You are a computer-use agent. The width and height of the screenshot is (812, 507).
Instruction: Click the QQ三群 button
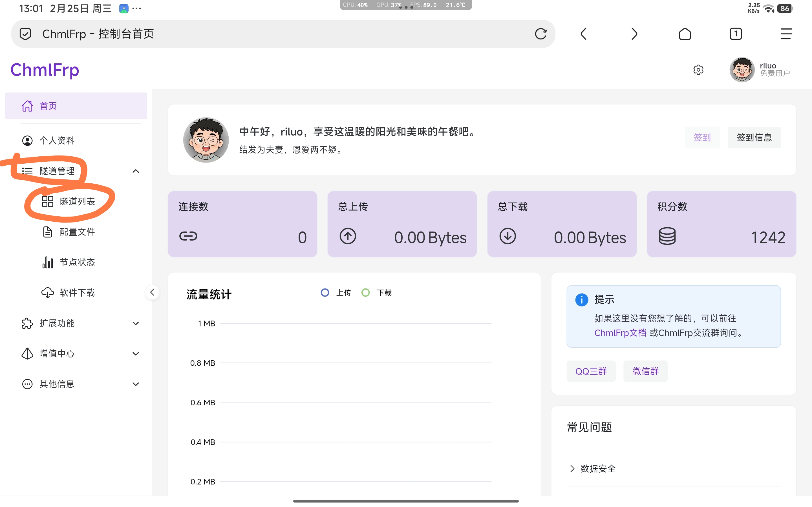tap(591, 371)
